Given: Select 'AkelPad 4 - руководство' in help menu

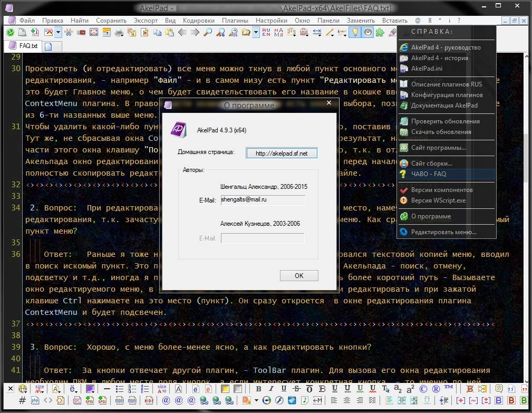Looking at the screenshot, I should pos(447,47).
